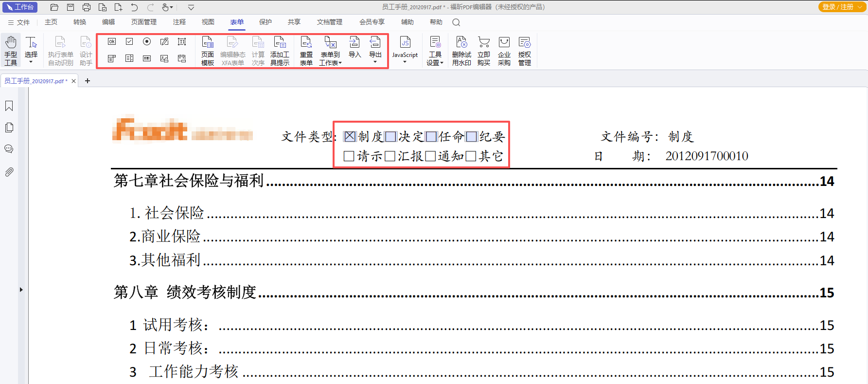Screen dimensions: 868x384
Task: Select the barcode field tool
Action: [147, 59]
